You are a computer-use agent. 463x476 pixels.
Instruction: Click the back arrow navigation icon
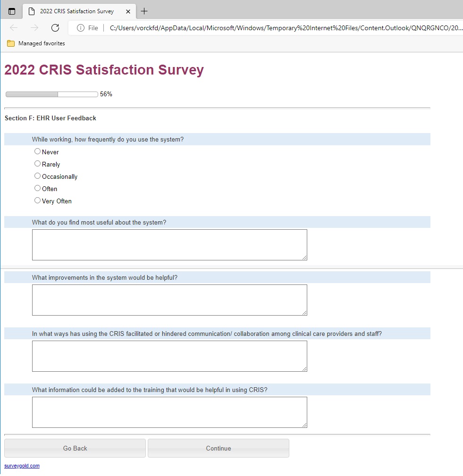(14, 28)
